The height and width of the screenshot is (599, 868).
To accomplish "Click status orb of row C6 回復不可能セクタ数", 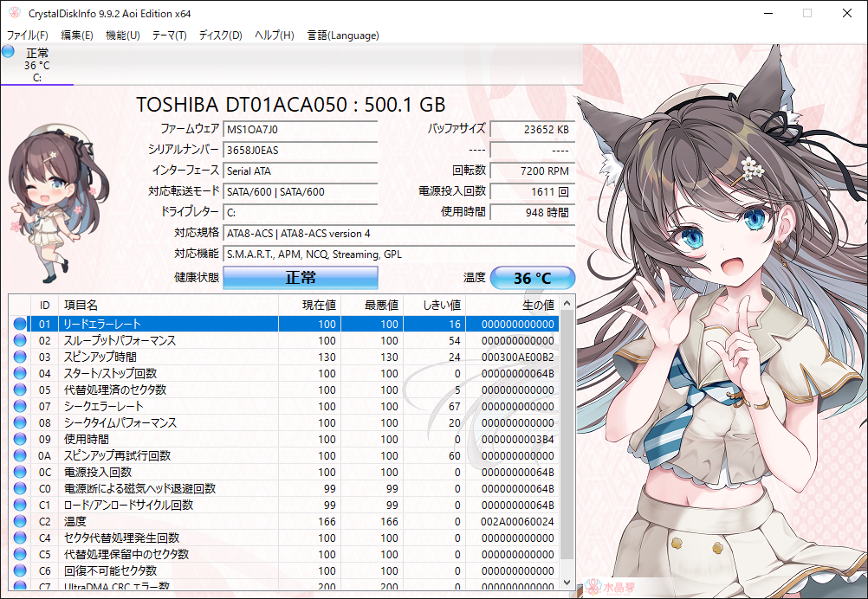I will pos(20,570).
